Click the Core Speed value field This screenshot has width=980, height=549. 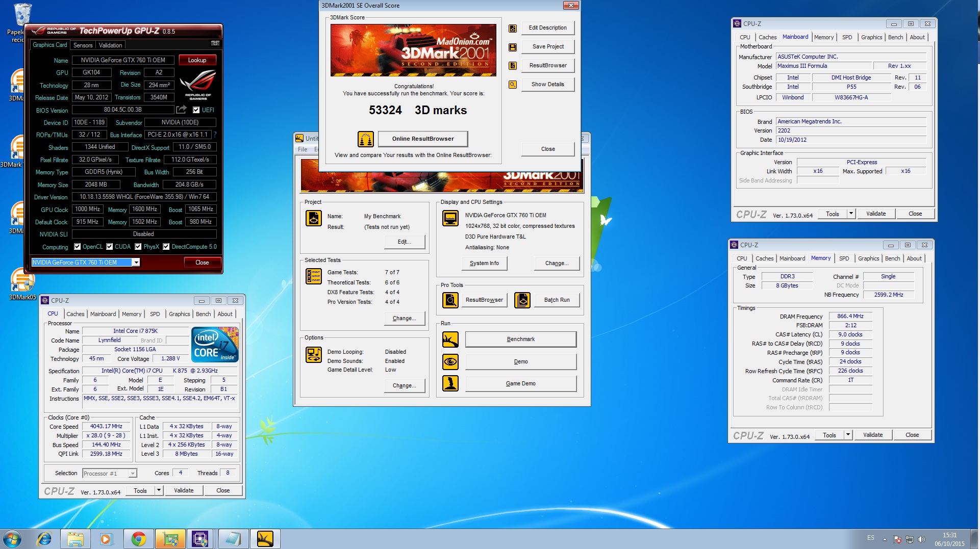(106, 427)
